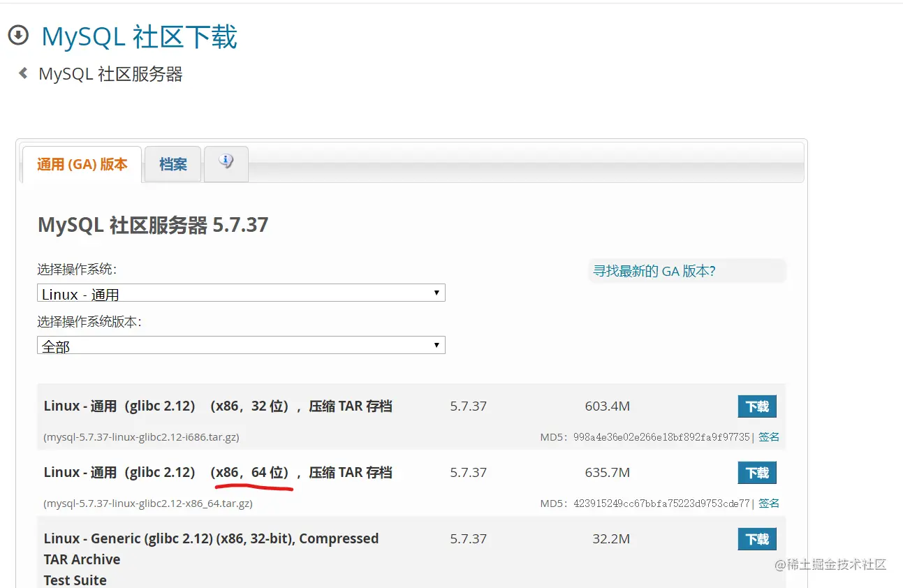Click the 选择操作系统: label
The image size is (903, 588).
point(77,270)
